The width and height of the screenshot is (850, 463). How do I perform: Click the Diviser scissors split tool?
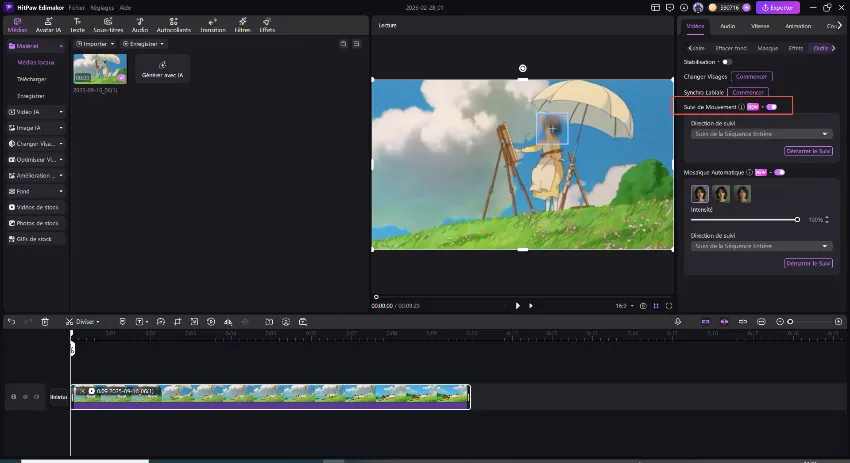click(82, 321)
